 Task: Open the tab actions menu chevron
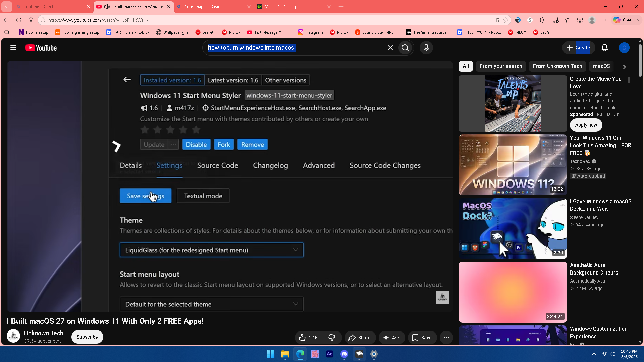[x=7, y=7]
